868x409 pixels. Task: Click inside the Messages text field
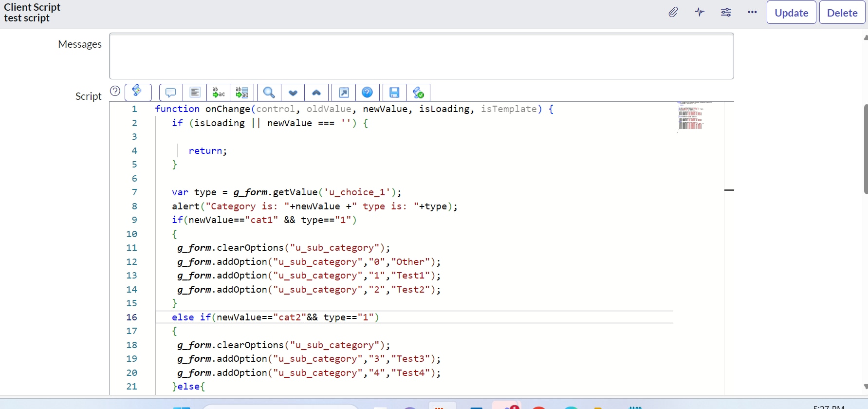tap(421, 56)
